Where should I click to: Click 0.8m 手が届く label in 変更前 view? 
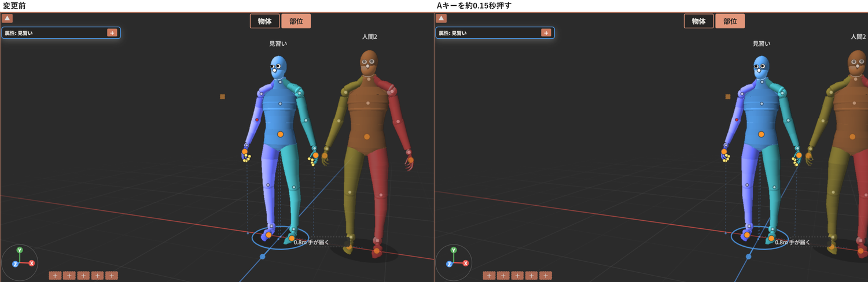[311, 242]
